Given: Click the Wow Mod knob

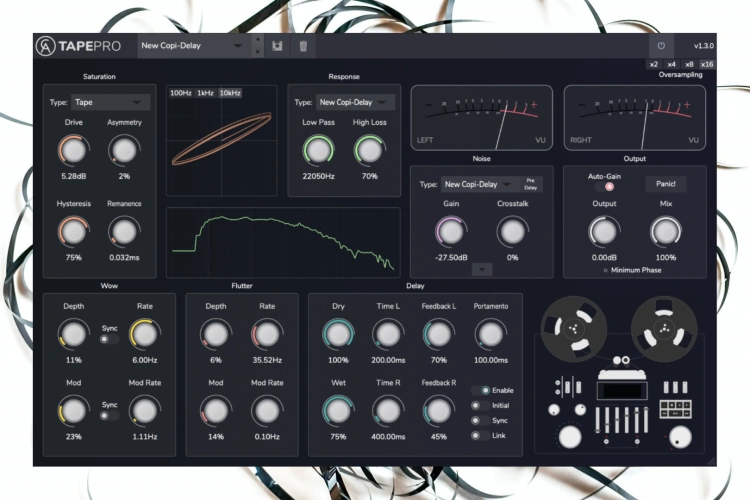Looking at the screenshot, I should pyautogui.click(x=74, y=411).
